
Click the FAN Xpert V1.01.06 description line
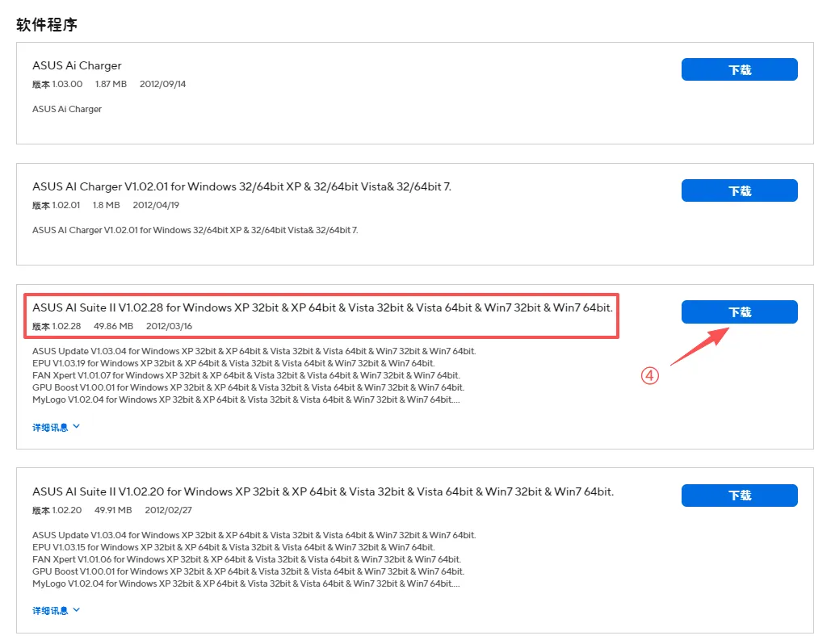246,559
